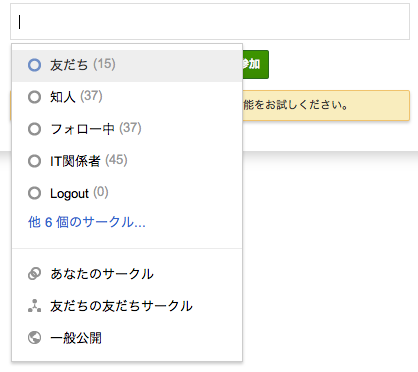Choose the 知人 (37) circle option

click(x=127, y=97)
